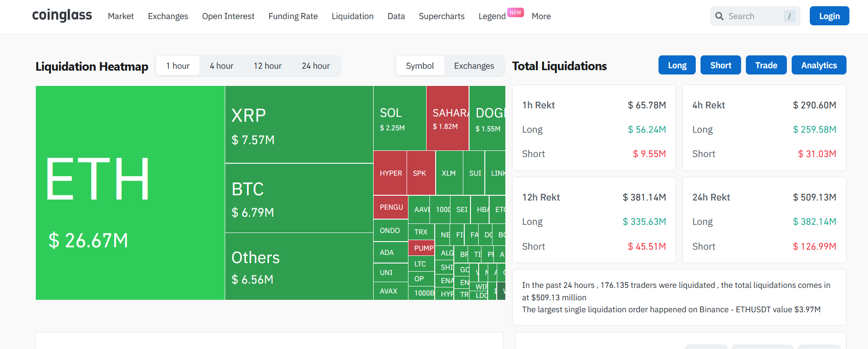Open the Open Interest menu
Viewport: 868px width, 349px height.
pos(228,16)
